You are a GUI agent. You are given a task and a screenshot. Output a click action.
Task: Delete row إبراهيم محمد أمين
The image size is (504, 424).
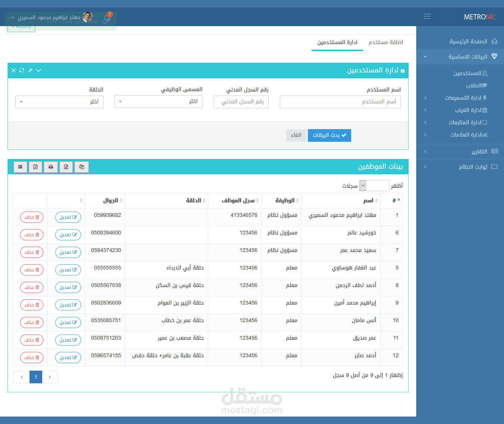(x=32, y=305)
